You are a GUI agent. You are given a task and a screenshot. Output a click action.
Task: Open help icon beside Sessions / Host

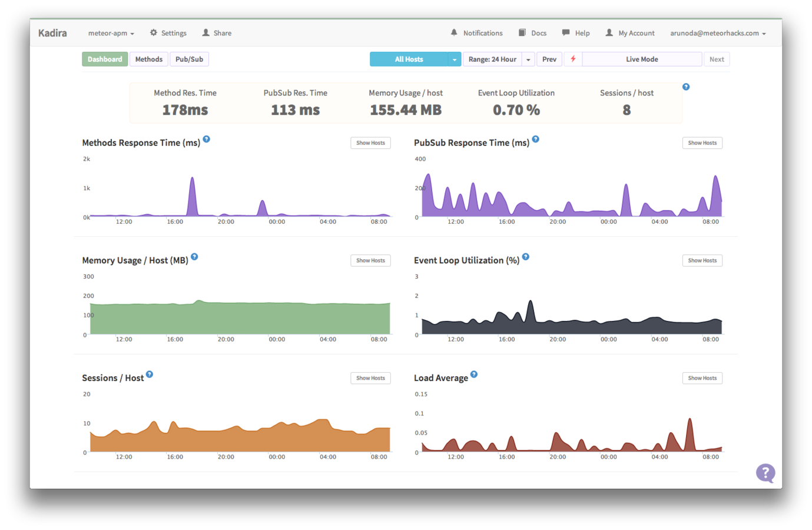pyautogui.click(x=150, y=375)
